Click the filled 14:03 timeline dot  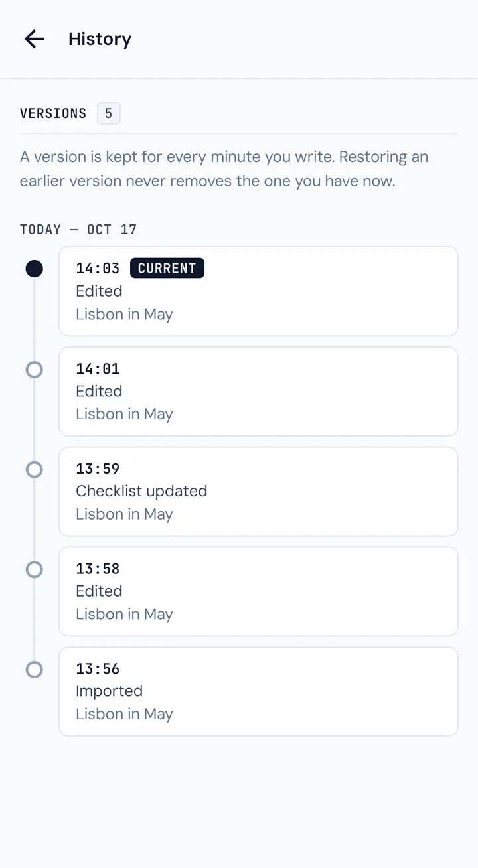[x=34, y=269]
